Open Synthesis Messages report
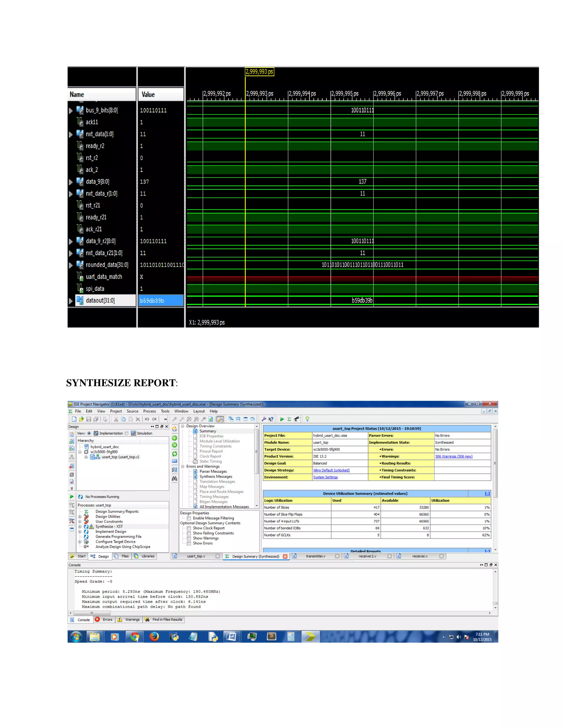This screenshot has height=728, width=563. point(216,477)
